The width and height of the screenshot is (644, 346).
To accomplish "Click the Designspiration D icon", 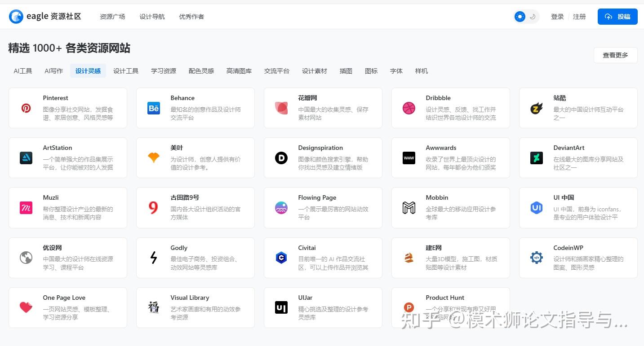I will tap(281, 158).
